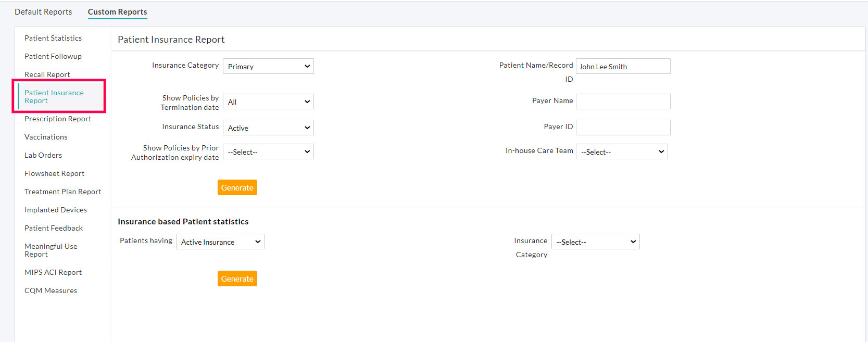This screenshot has width=868, height=342.
Task: Open the Patients having dropdown
Action: tap(220, 242)
